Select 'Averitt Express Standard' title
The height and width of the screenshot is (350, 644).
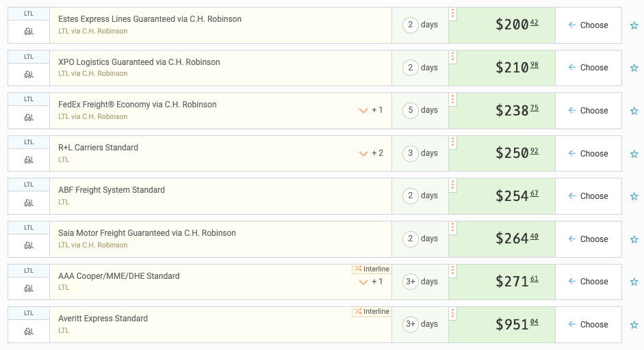(103, 319)
